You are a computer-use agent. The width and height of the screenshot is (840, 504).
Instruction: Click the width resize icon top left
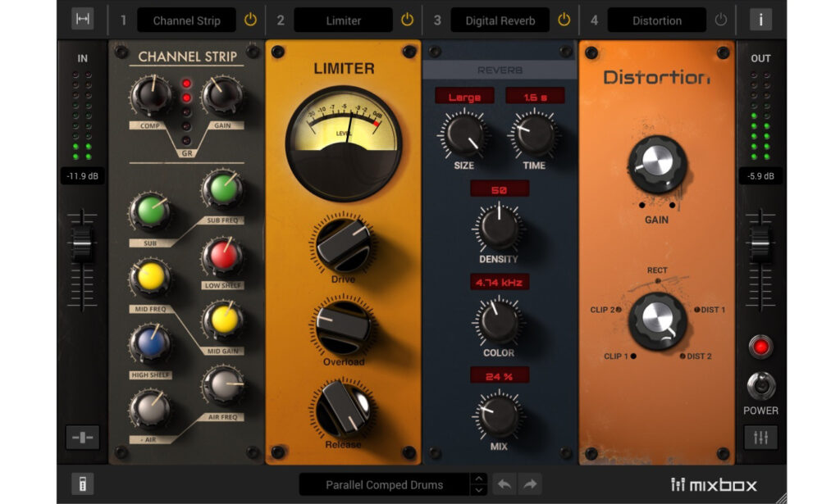(x=82, y=18)
